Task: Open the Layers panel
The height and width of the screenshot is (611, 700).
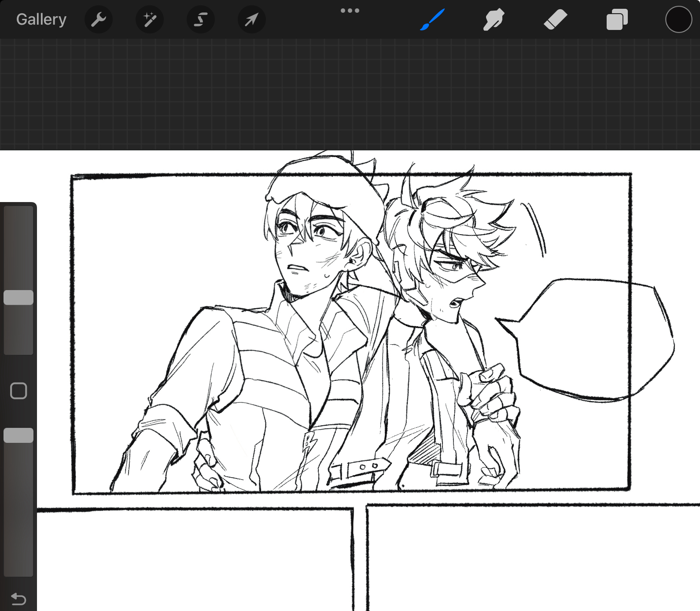Action: [x=617, y=19]
